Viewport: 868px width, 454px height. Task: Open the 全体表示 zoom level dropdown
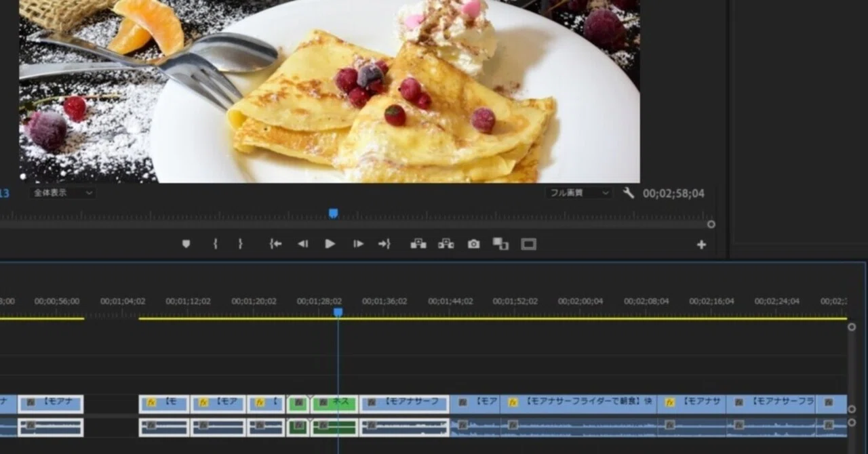click(62, 193)
